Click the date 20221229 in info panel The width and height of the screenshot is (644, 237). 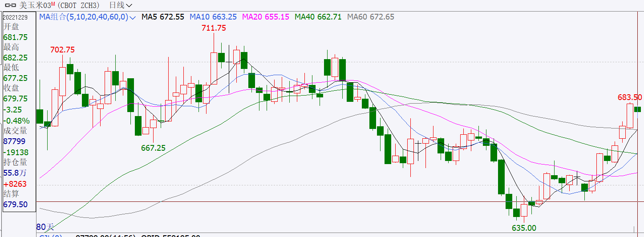tap(16, 17)
